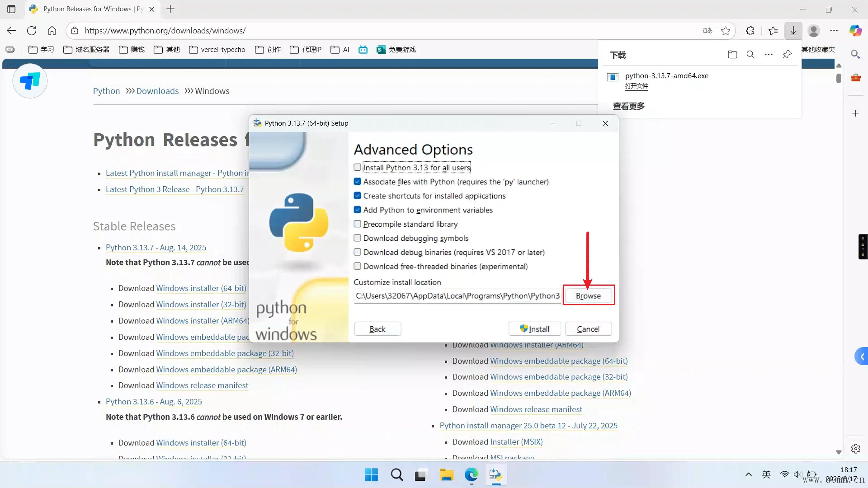Image resolution: width=868 pixels, height=488 pixels.
Task: Click the install location path field
Action: [x=457, y=296]
